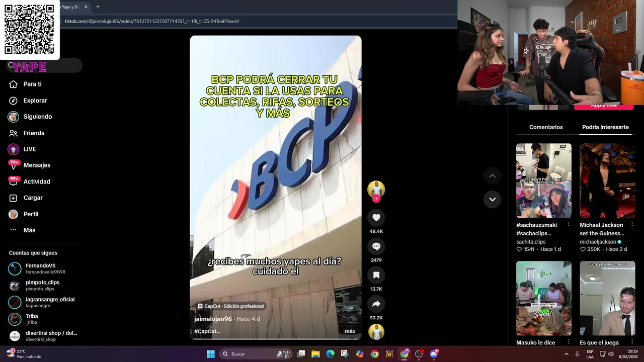This screenshot has height=362, width=644.
Task: Open Copilot from the taskbar
Action: tap(360, 354)
